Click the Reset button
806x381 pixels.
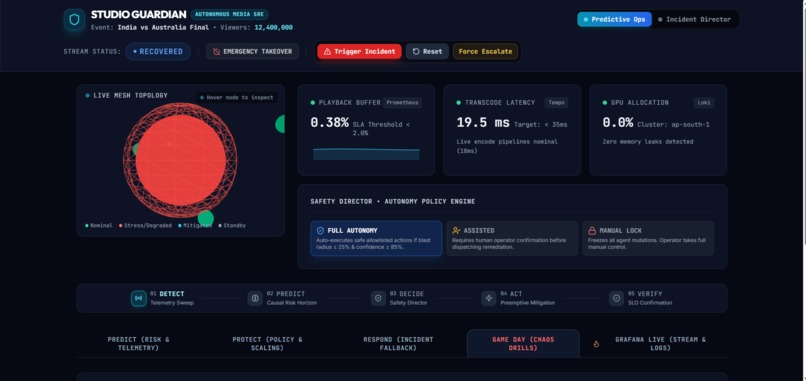click(x=427, y=51)
